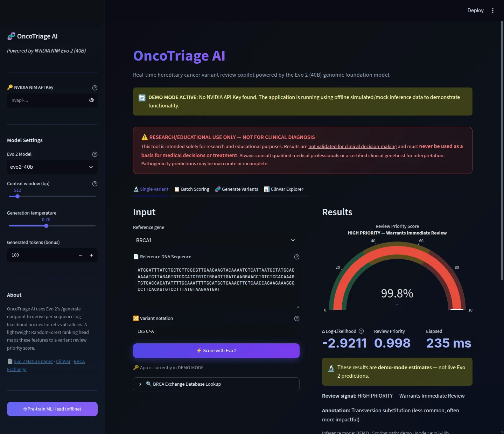Image resolution: width=504 pixels, height=434 pixels.
Task: Click help icon for Evo 2 Model
Action: (94, 154)
